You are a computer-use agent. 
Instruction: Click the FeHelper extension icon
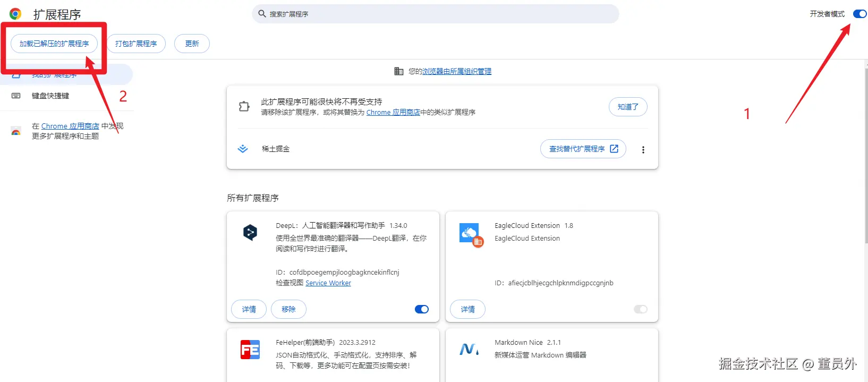coord(250,350)
